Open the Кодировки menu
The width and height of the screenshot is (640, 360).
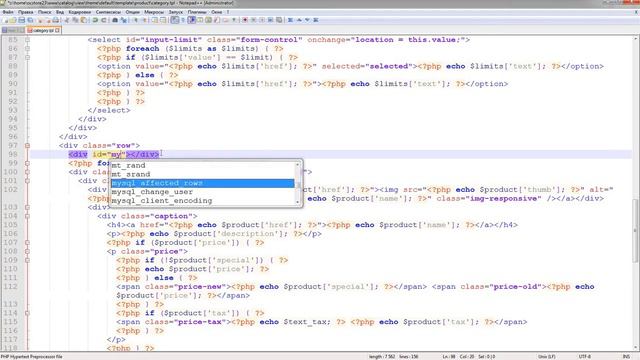(80, 12)
